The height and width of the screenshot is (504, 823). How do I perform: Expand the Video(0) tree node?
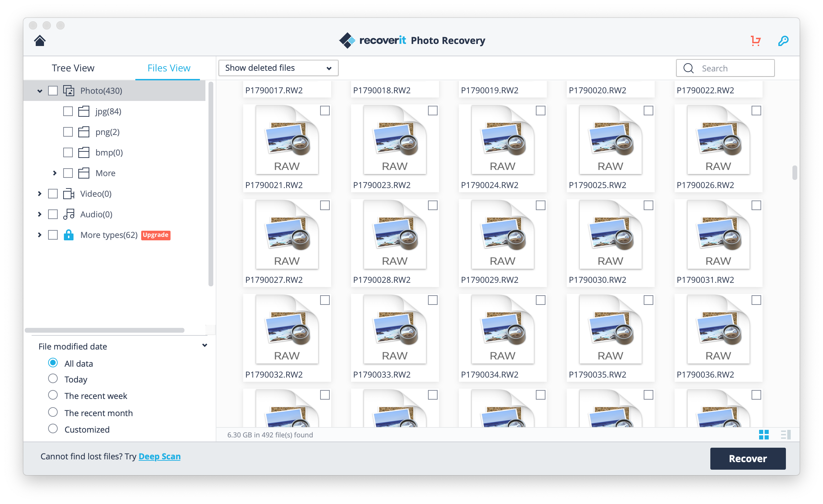(x=40, y=194)
